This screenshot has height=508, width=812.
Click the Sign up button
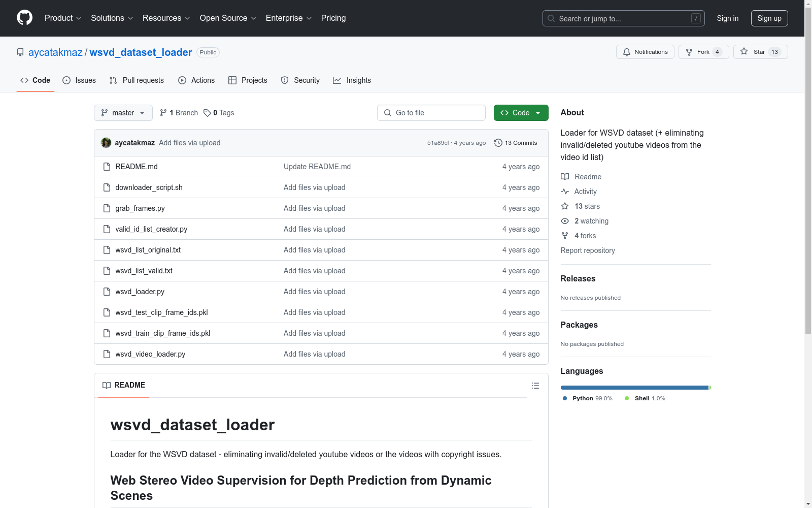point(769,18)
